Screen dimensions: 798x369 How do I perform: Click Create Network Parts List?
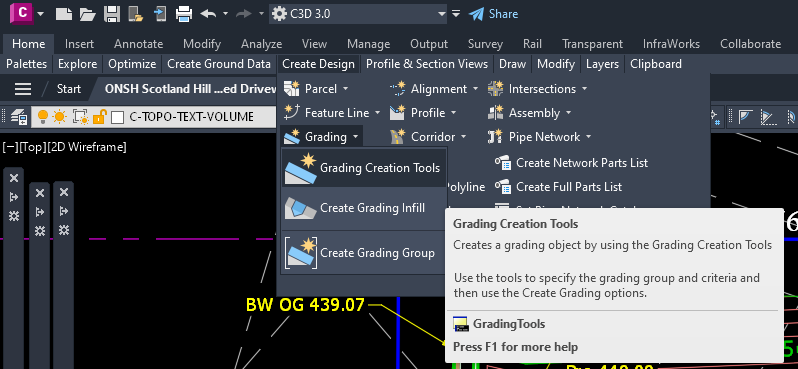(x=572, y=163)
